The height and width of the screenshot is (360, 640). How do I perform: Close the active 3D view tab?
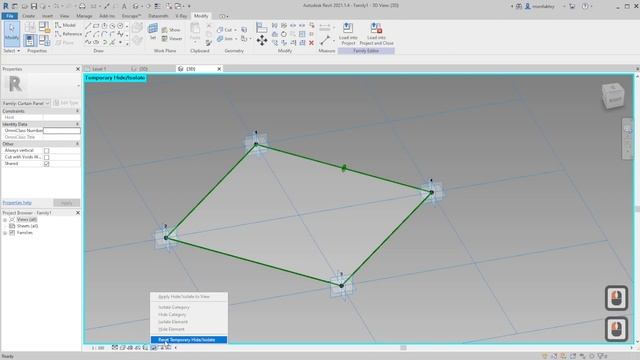[x=219, y=69]
